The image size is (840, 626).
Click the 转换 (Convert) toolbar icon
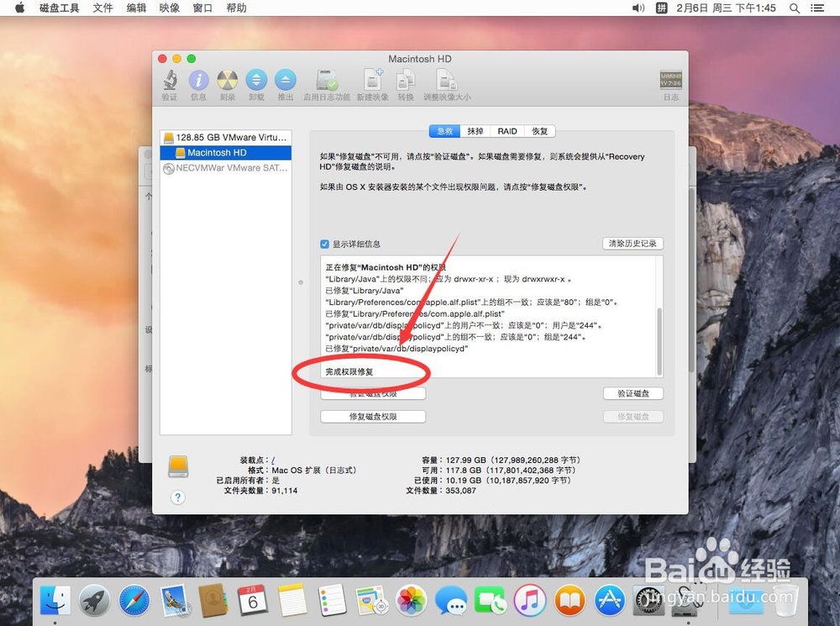406,81
